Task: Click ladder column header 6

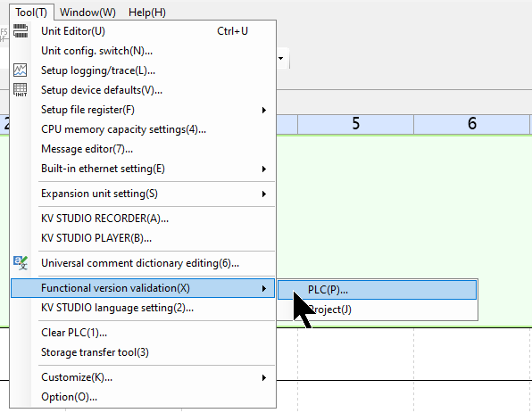Action: click(471, 124)
